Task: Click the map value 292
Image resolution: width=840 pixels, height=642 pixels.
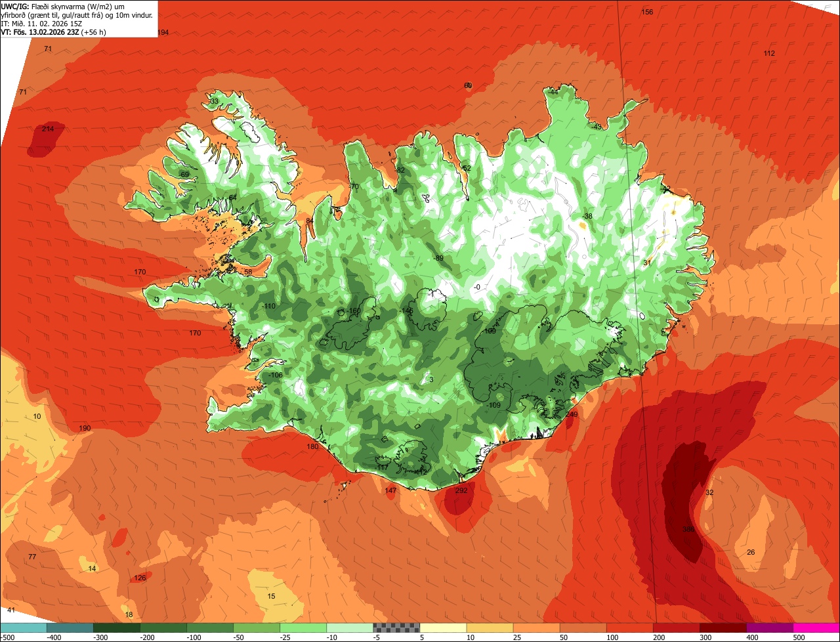Action: click(461, 490)
